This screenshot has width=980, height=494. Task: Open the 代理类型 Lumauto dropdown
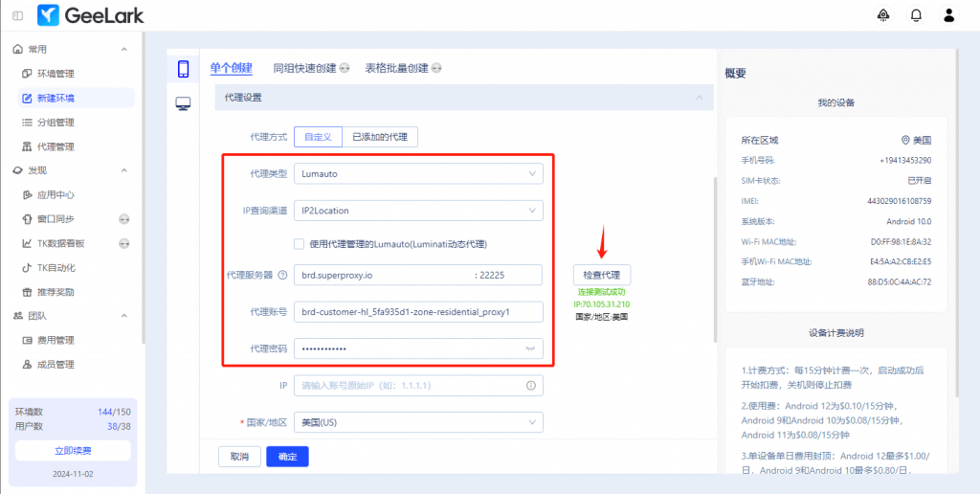click(418, 174)
